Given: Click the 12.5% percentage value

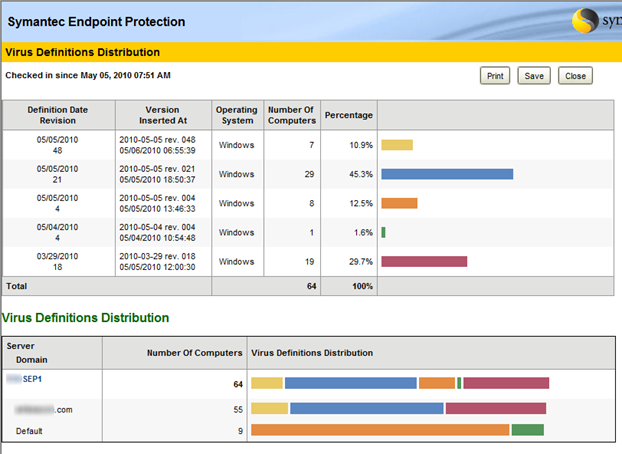Looking at the screenshot, I should pos(361,203).
